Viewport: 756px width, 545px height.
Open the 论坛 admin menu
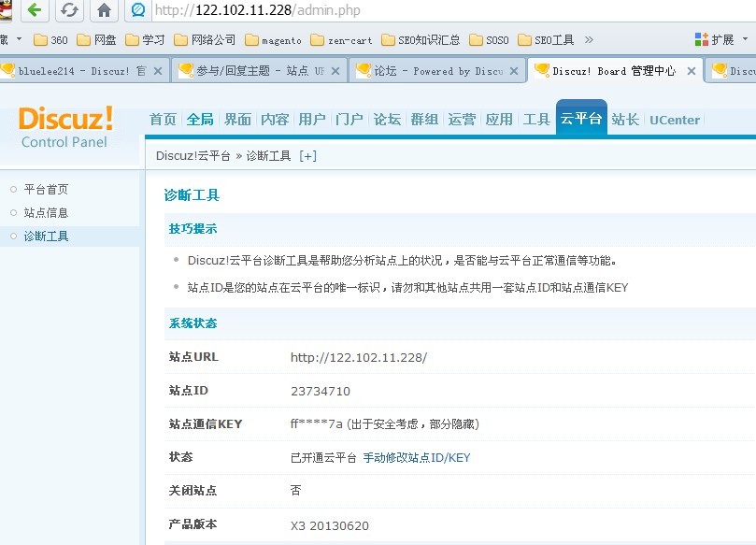[x=387, y=119]
